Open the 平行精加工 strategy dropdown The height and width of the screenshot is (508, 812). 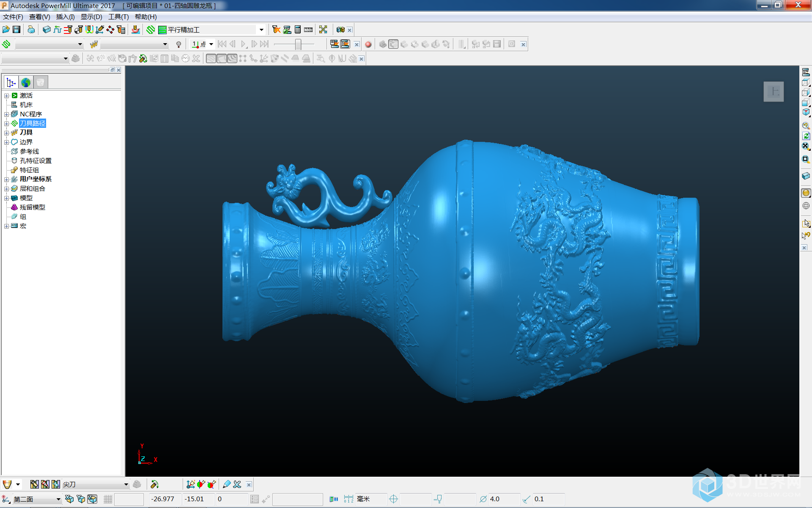click(261, 30)
